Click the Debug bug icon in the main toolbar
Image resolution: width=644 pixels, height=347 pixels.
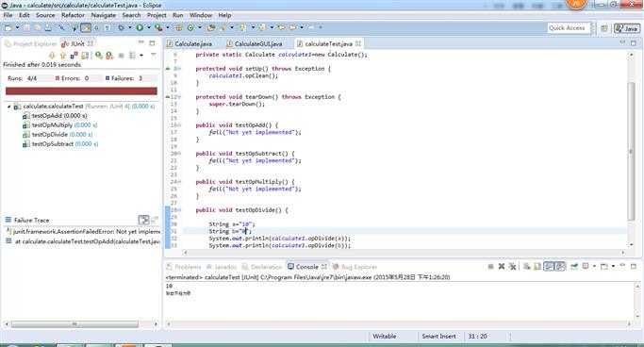121,27
